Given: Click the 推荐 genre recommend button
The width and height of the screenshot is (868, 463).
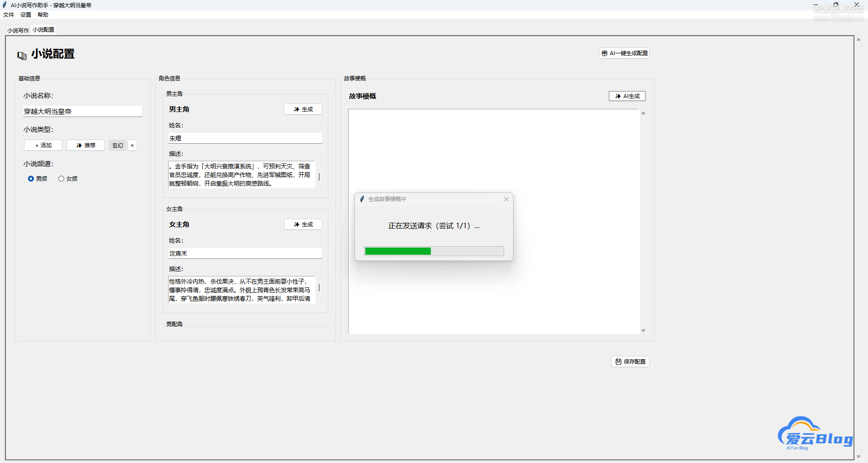Looking at the screenshot, I should [85, 145].
